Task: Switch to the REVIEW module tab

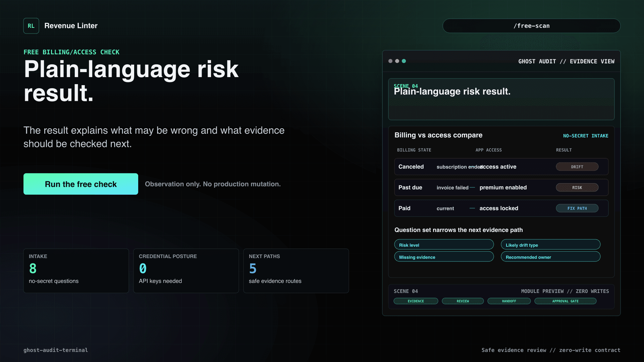Action: point(463,301)
